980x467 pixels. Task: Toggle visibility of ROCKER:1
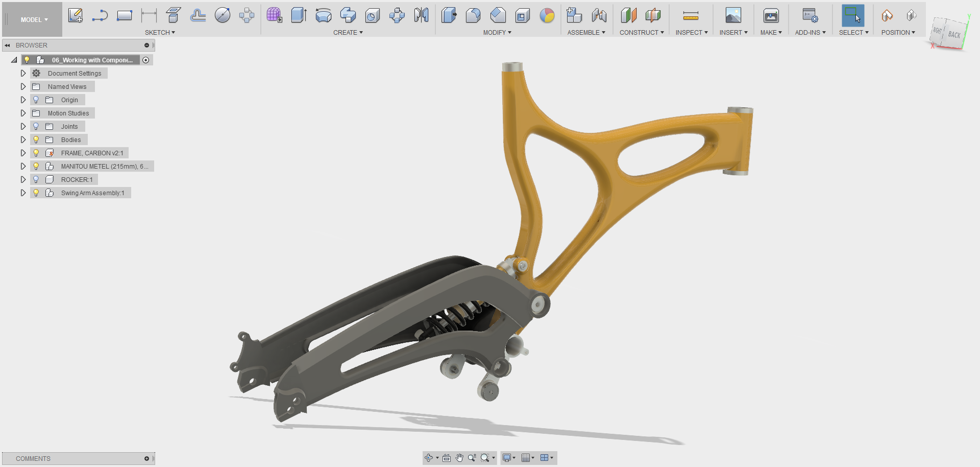(x=36, y=179)
